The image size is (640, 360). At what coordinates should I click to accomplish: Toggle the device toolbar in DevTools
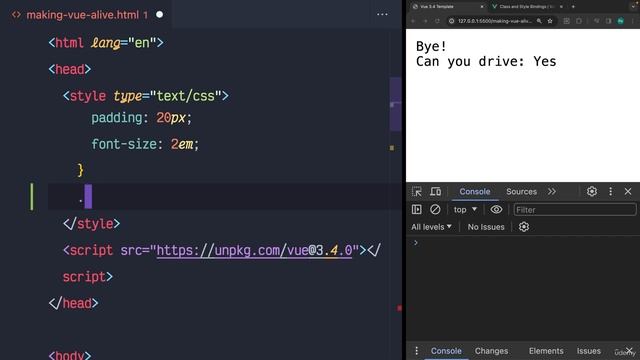pos(436,191)
